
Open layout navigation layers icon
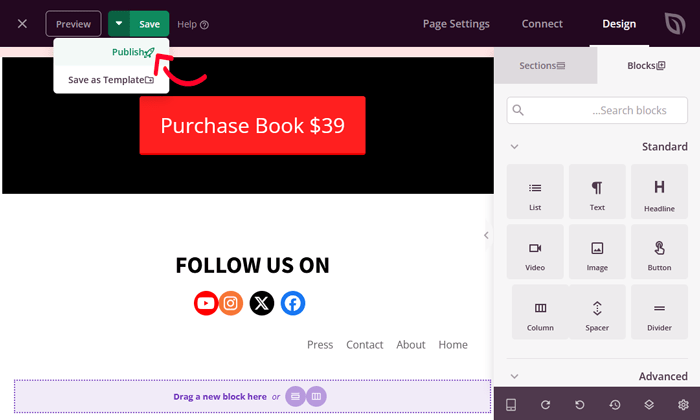point(649,404)
